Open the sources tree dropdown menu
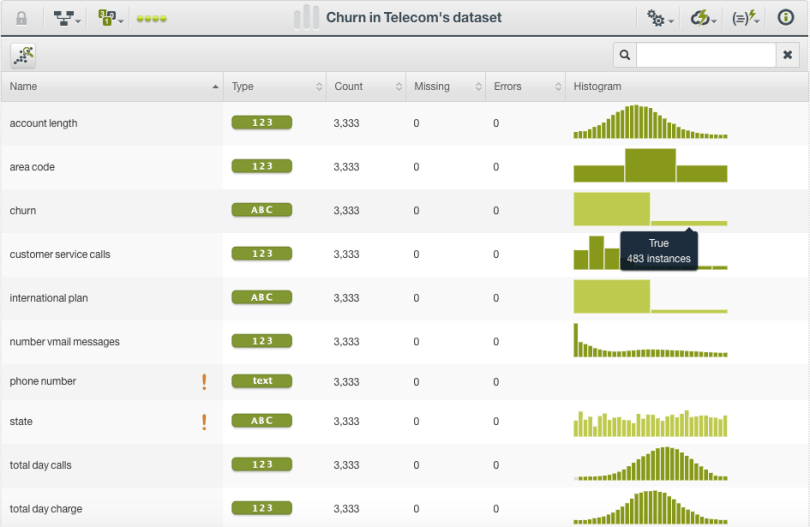Viewport: 810px width, 527px height. click(x=67, y=18)
